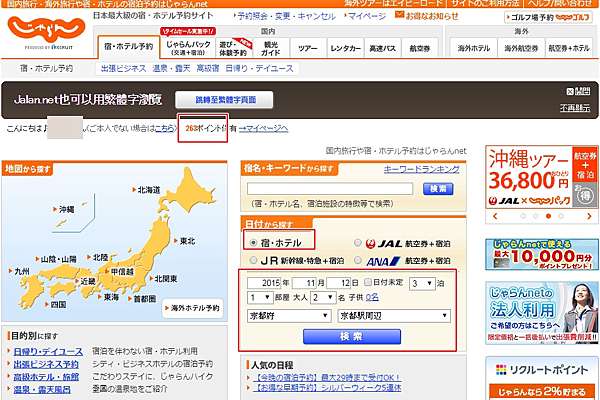Click the Jalan logo
600x400 pixels.
(46, 31)
